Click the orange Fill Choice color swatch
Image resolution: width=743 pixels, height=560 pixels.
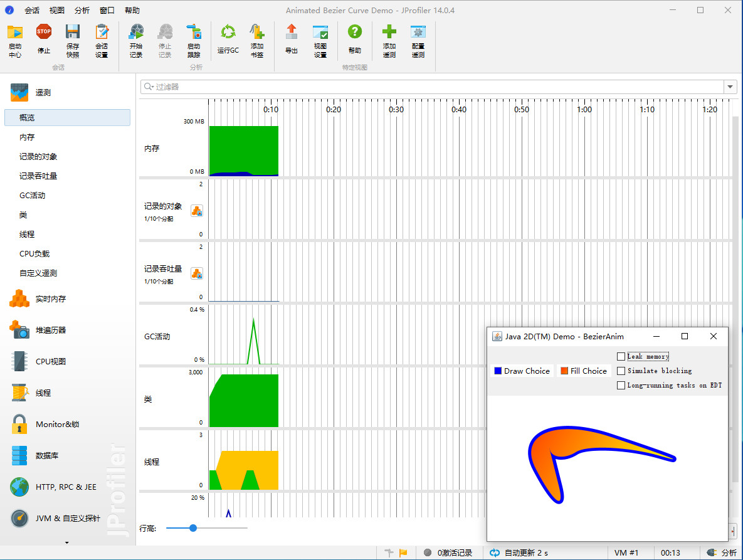click(x=564, y=371)
